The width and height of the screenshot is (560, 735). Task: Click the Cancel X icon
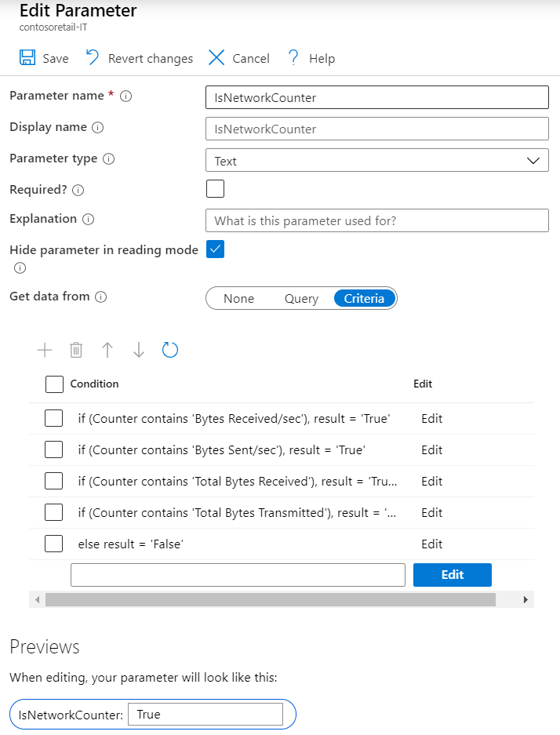pyautogui.click(x=216, y=58)
